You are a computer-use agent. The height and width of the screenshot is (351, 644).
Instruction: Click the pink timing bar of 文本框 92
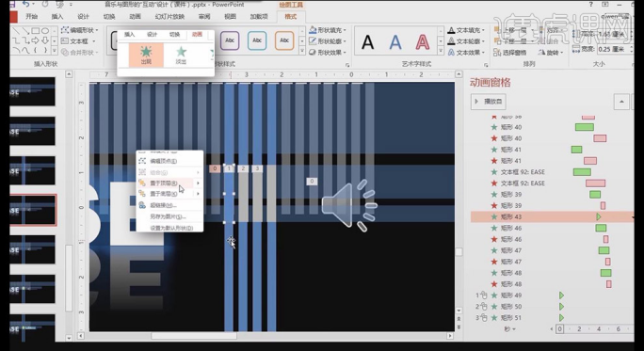595,183
